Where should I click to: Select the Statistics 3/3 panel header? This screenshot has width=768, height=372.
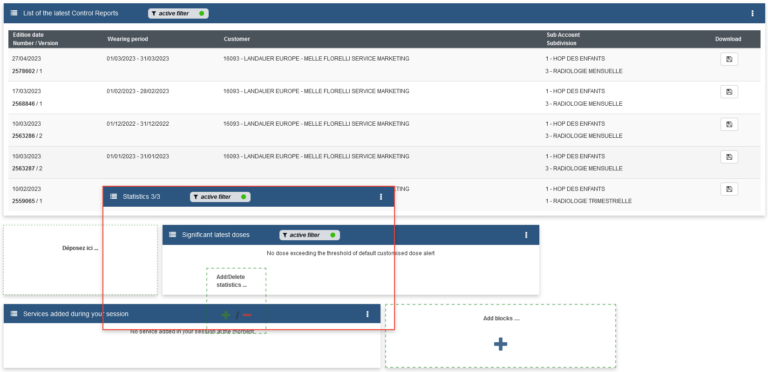pos(248,197)
